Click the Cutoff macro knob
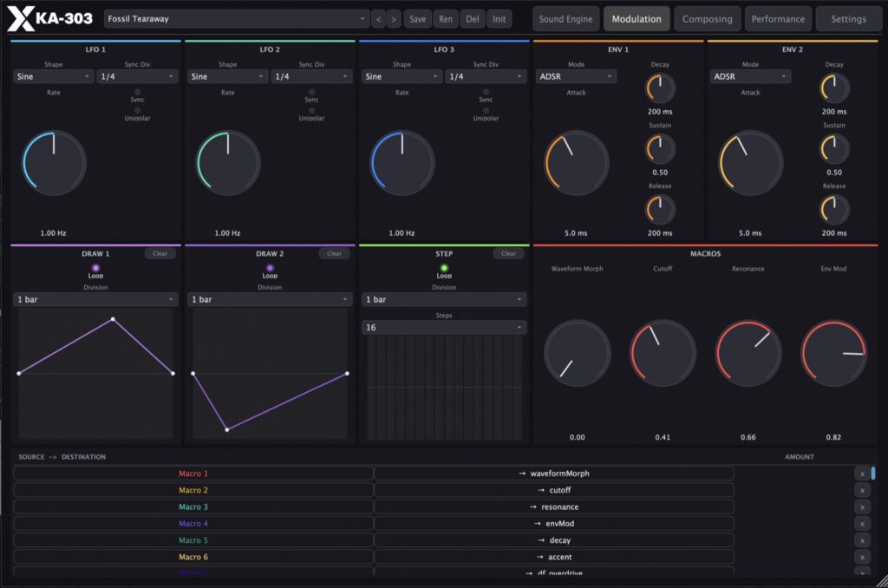This screenshot has height=588, width=888. point(663,354)
